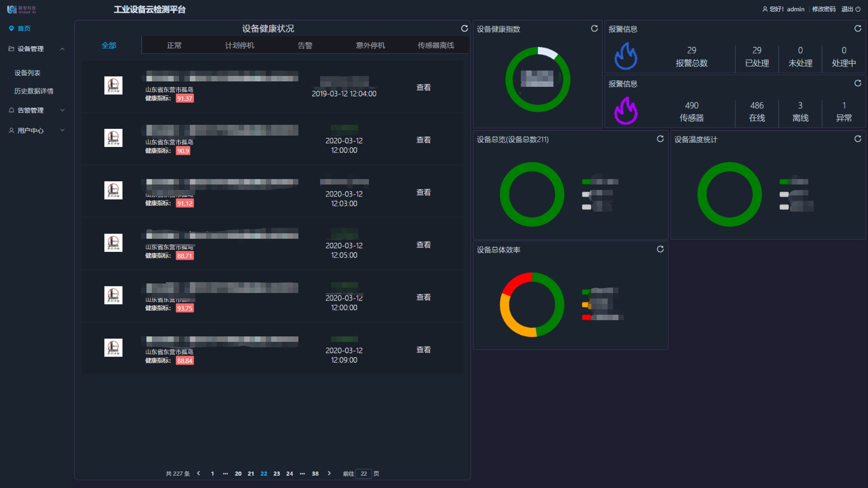Click the next page arrow
Screen dimensions: 868x488
329,473
